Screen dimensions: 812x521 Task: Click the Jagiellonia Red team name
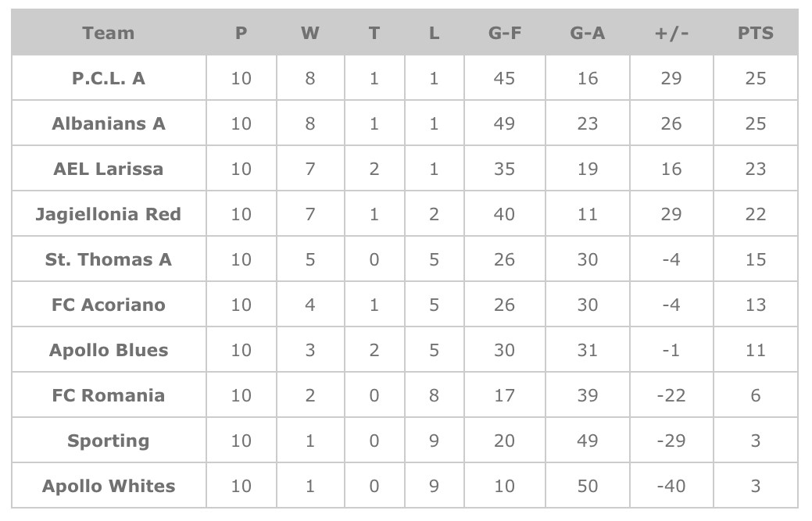(108, 214)
